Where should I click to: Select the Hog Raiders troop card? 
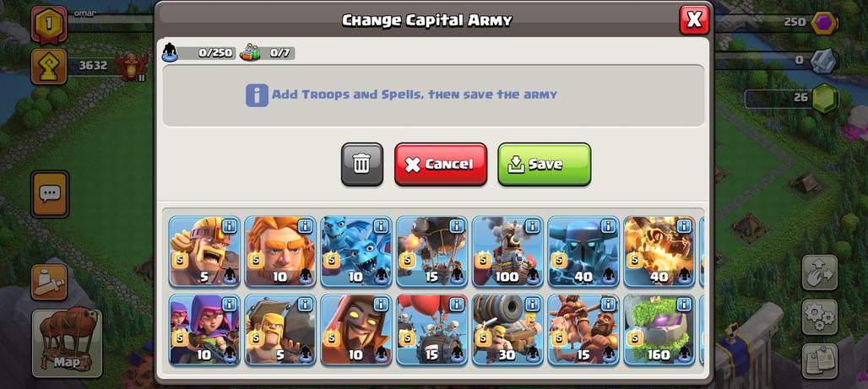coord(583,330)
